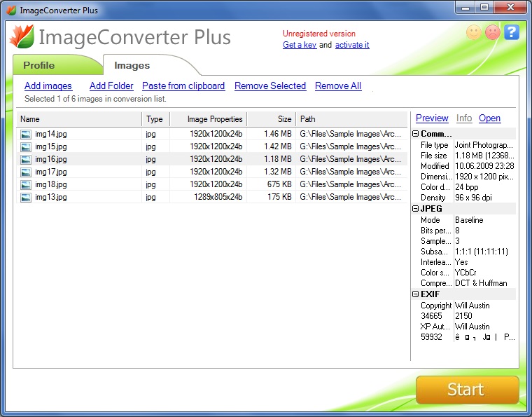
Task: Click the 175 KB size cell
Action: click(279, 197)
